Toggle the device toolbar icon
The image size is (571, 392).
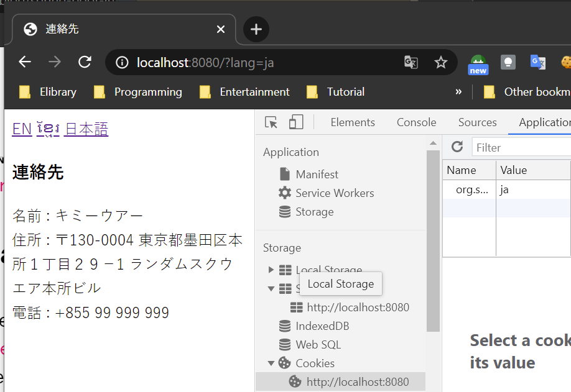296,122
